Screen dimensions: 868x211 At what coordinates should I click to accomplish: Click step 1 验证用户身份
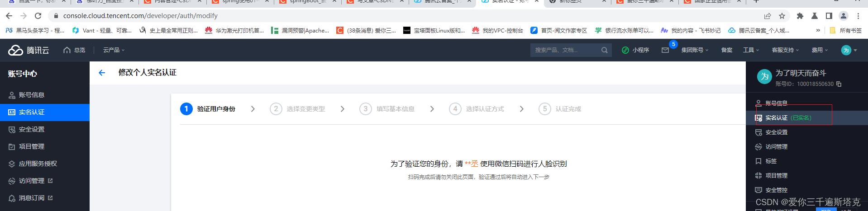point(208,109)
